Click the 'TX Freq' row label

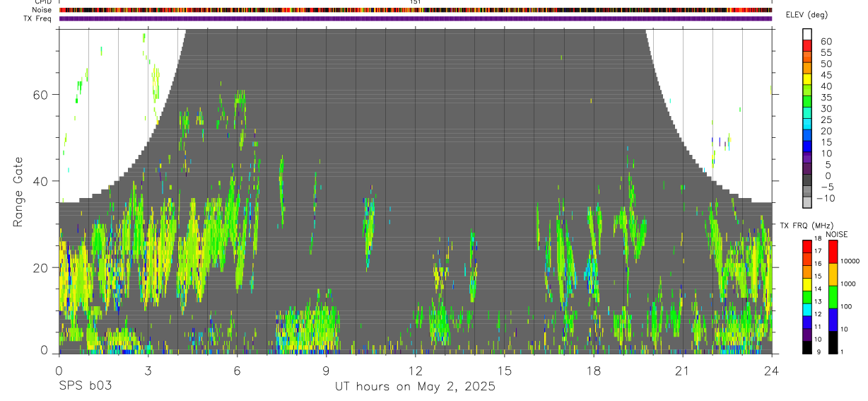coord(38,18)
